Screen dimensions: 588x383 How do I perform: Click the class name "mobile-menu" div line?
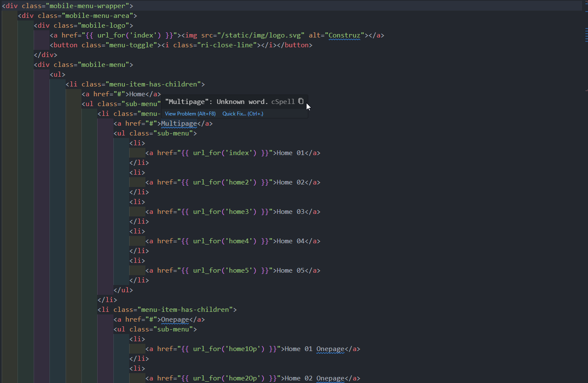tap(104, 65)
